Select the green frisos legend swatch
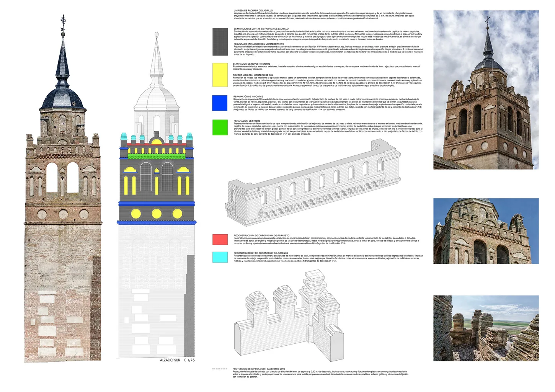The height and width of the screenshot is (392, 555). (220, 127)
